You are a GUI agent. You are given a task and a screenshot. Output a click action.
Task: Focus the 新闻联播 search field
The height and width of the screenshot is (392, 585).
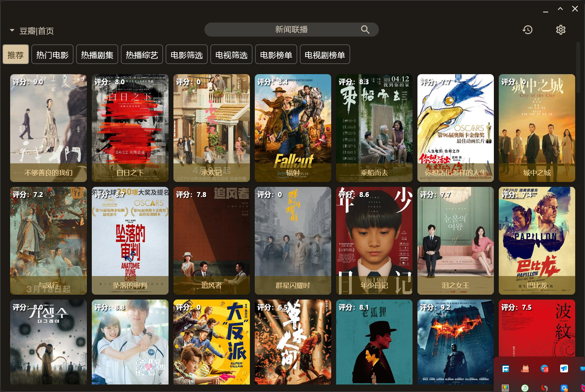[x=291, y=30]
